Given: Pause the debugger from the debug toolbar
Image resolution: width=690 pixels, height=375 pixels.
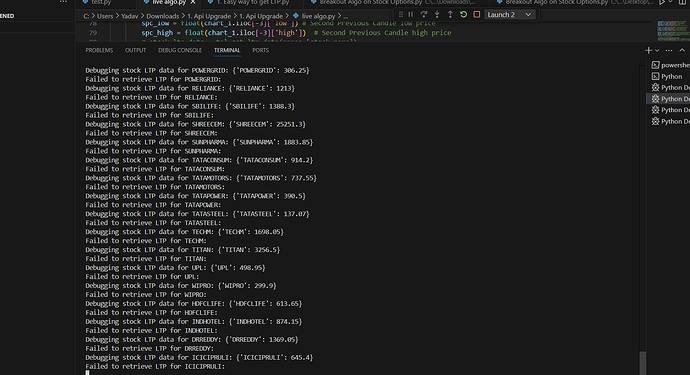Looking at the screenshot, I should [x=411, y=15].
